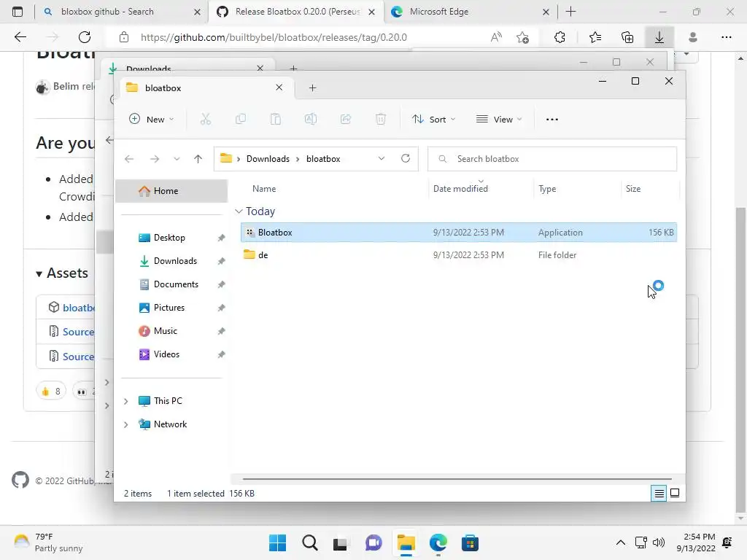The height and width of the screenshot is (560, 747).
Task: Click Downloads in the breadcrumb path
Action: pos(268,159)
